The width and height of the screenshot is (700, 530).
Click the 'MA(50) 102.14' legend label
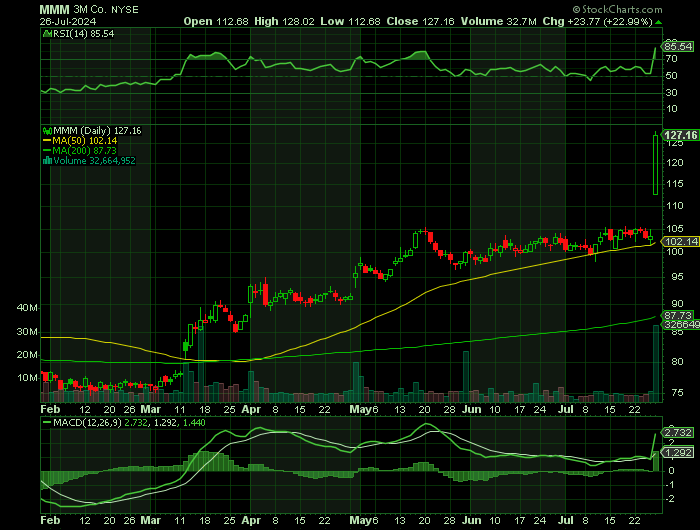point(85,141)
